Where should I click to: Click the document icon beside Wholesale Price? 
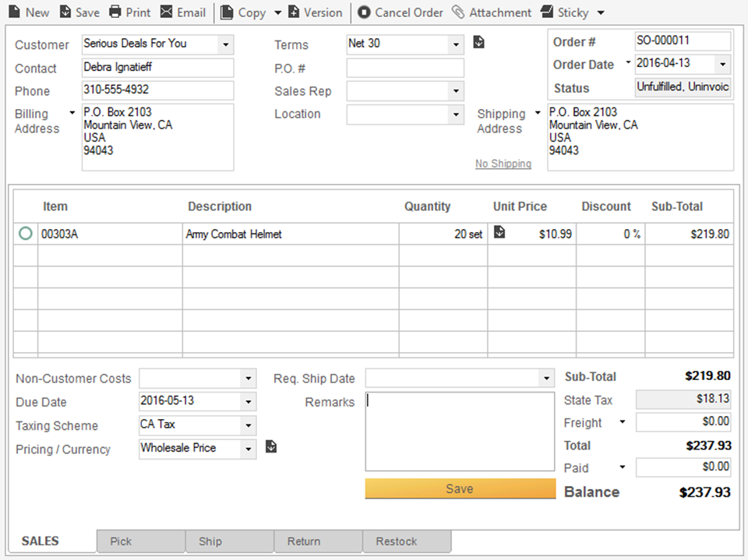coord(271,446)
